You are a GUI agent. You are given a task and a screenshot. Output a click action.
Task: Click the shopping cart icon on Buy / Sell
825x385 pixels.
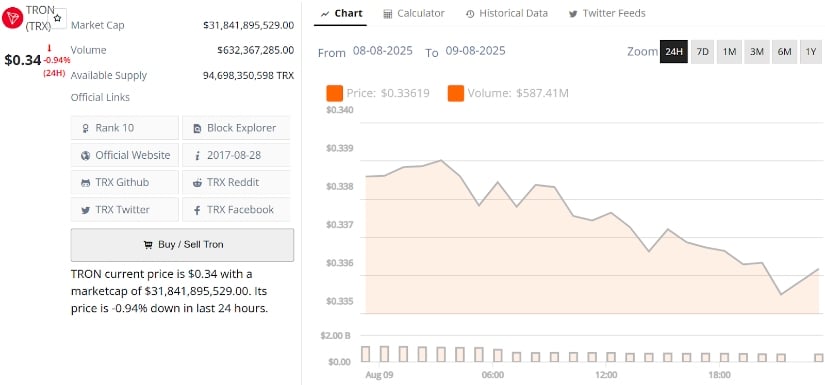(148, 245)
